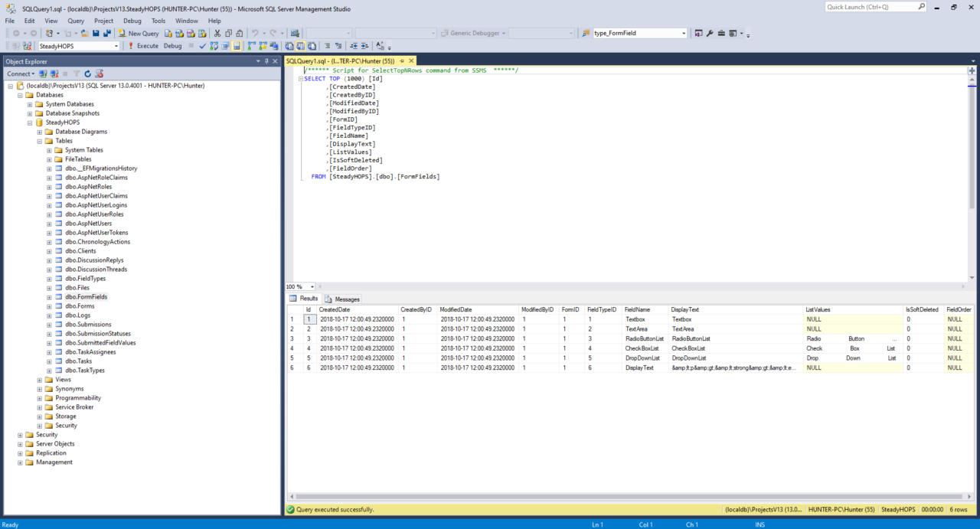Toggle SQLCMD mode

click(x=225, y=46)
